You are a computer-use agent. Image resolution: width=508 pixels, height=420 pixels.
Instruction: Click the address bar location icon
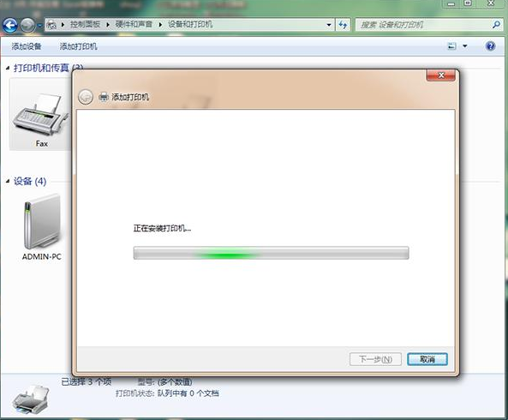(x=51, y=25)
